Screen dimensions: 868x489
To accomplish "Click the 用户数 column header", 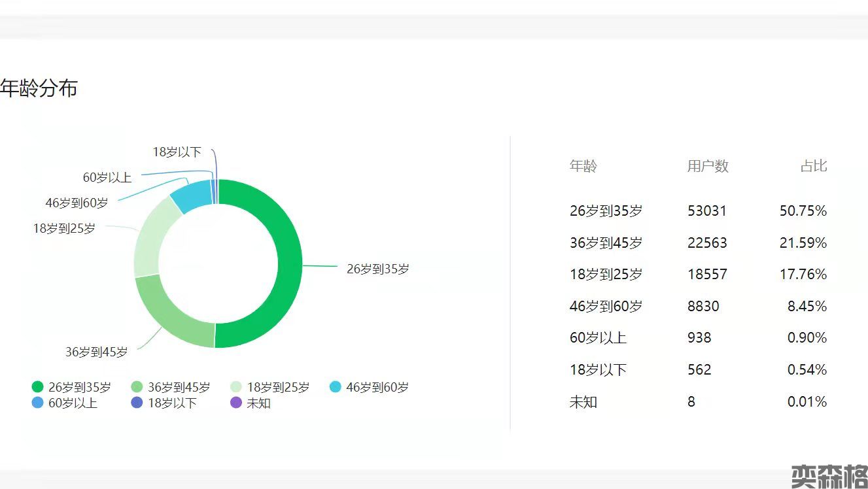I will point(707,166).
